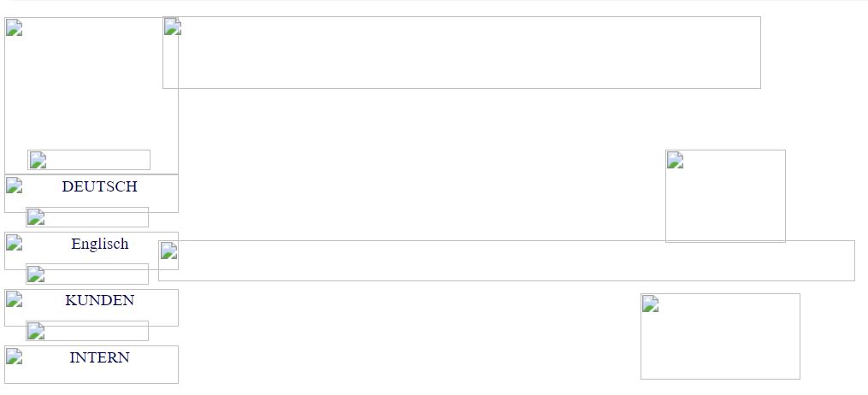
Task: Click the DEUTSCH menu item
Action: [99, 186]
